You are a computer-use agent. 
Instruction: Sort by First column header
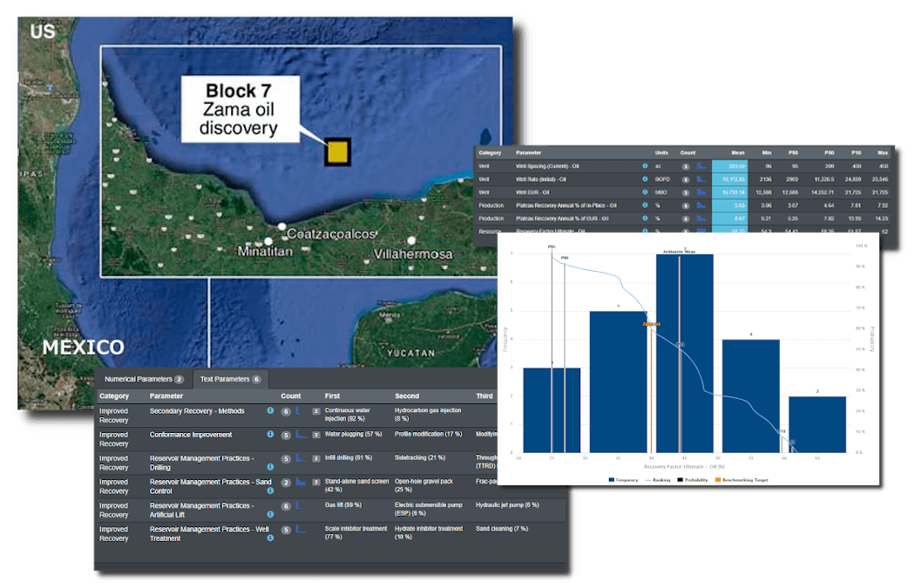(x=332, y=396)
